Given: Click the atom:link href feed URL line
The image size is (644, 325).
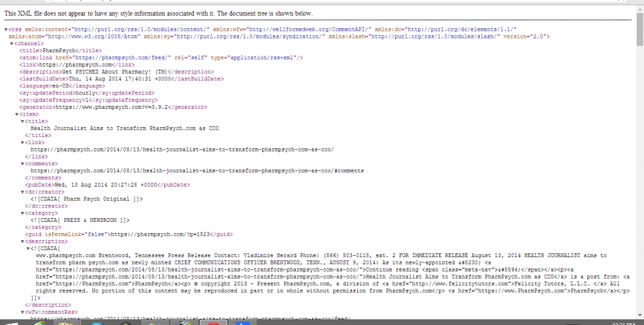Looking at the screenshot, I should pos(161,58).
